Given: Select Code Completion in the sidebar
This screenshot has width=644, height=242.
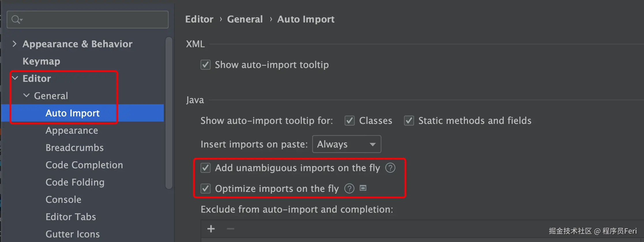Looking at the screenshot, I should tap(84, 165).
